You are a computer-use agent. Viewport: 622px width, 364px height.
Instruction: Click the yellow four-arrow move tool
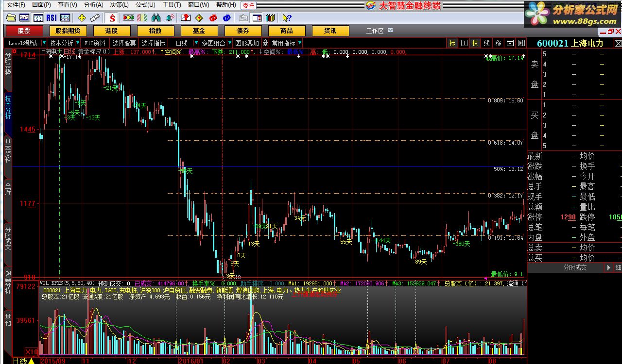point(82,18)
